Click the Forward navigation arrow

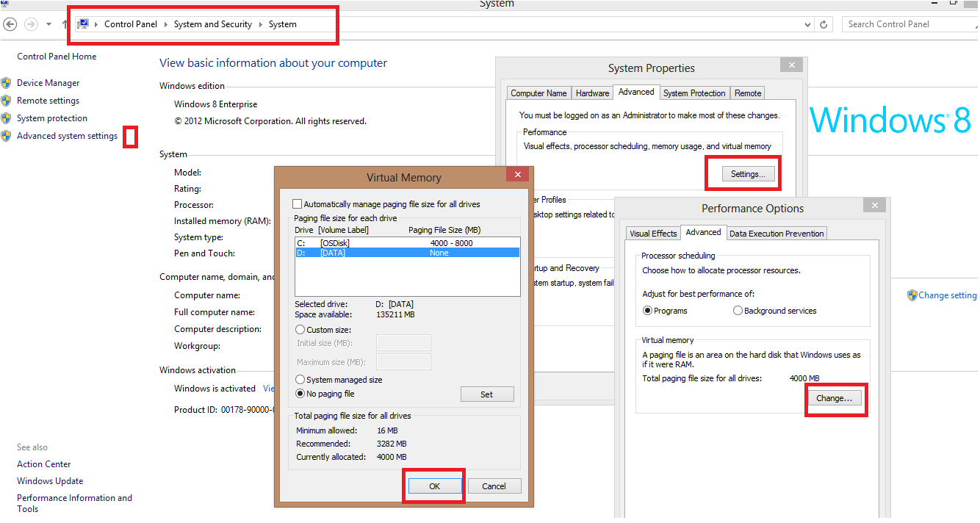point(31,24)
